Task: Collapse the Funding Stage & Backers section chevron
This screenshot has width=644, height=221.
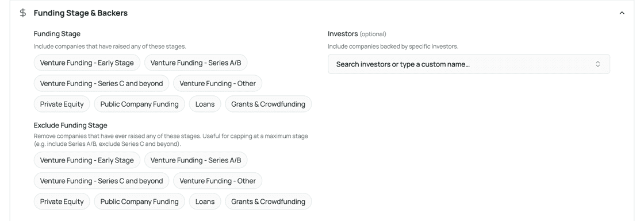Action: [622, 13]
